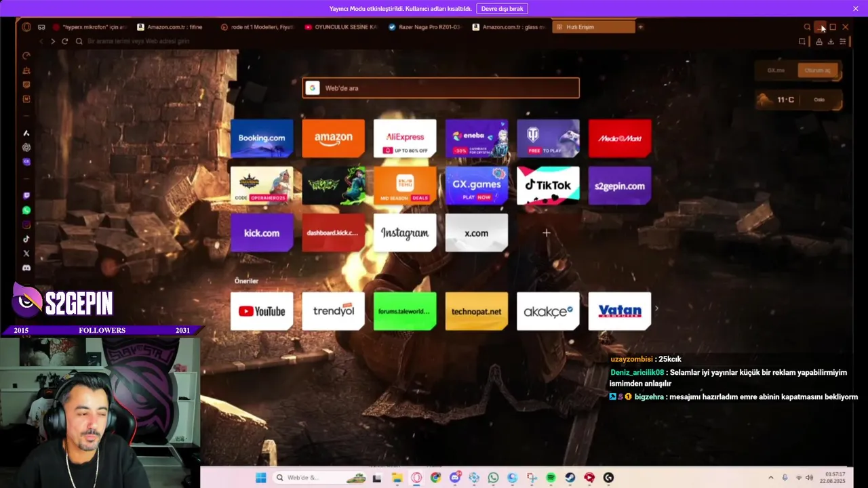Open GX Control speedometer icon in sidebar
The image size is (868, 488).
26,56
